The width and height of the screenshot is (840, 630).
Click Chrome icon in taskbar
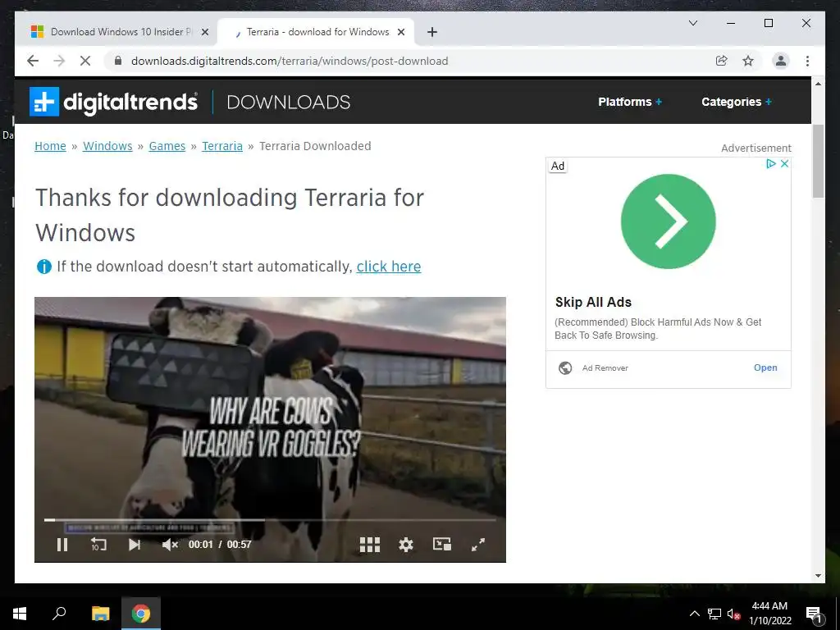click(141, 614)
